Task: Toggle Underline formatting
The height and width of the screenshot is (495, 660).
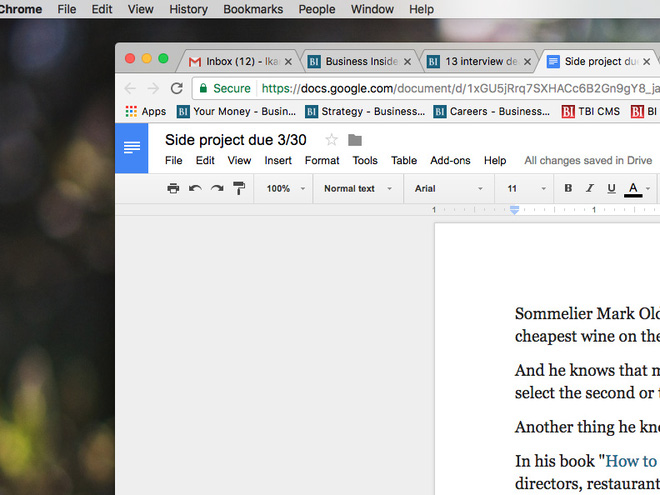Action: click(612, 189)
